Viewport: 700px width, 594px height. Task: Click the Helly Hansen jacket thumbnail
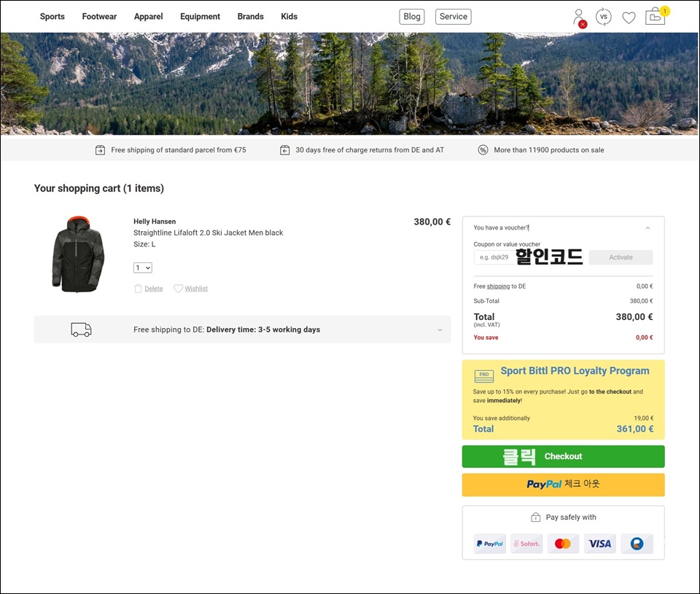pyautogui.click(x=79, y=254)
